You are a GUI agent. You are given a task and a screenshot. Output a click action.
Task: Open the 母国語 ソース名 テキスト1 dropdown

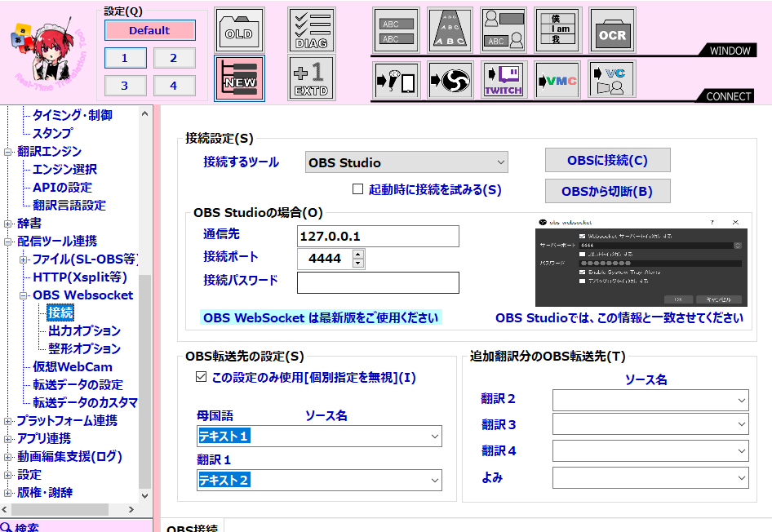click(x=319, y=436)
